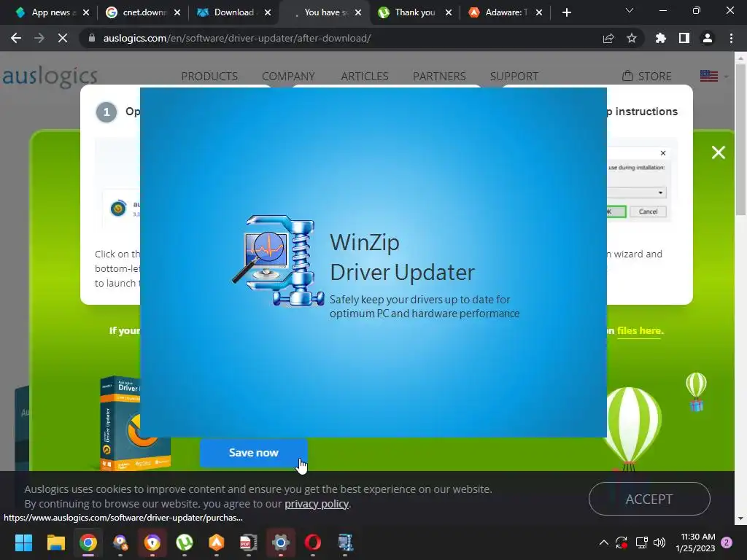Click the browser back arrow
The width and height of the screenshot is (747, 560).
(16, 38)
